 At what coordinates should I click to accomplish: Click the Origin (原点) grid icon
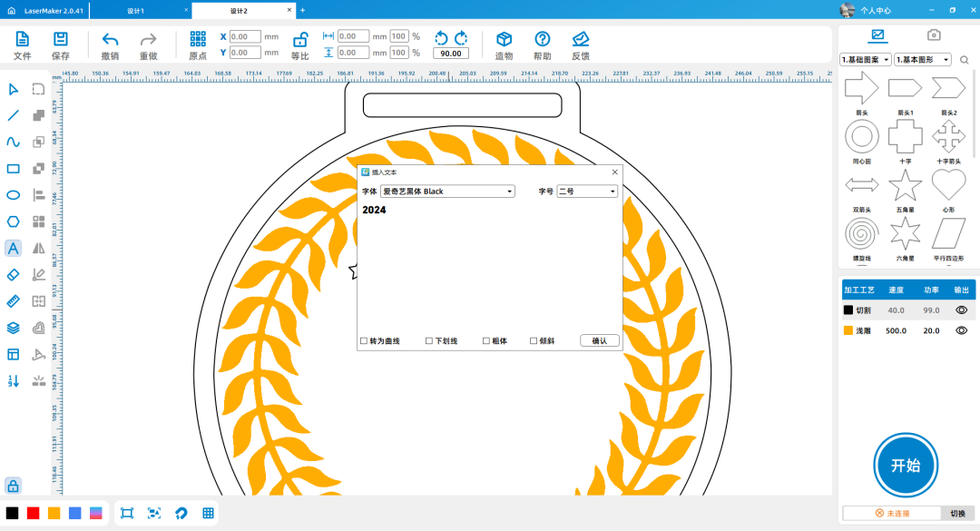pos(198,39)
